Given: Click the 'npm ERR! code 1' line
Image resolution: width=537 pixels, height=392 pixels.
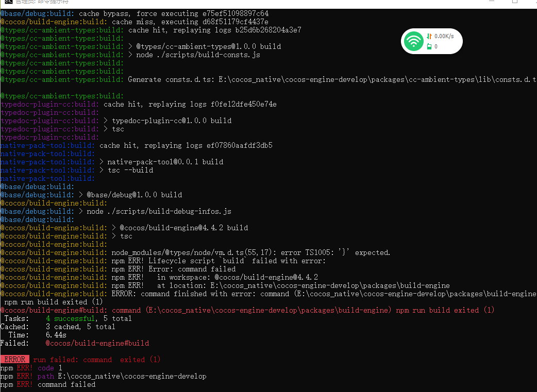Looking at the screenshot, I should coord(31,368).
